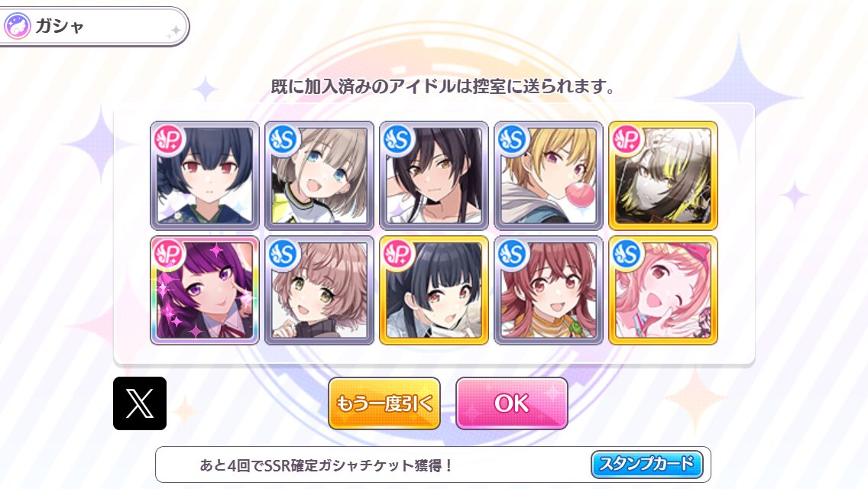Click the S badge on the blonde idol card
This screenshot has height=489, width=868.
click(513, 139)
